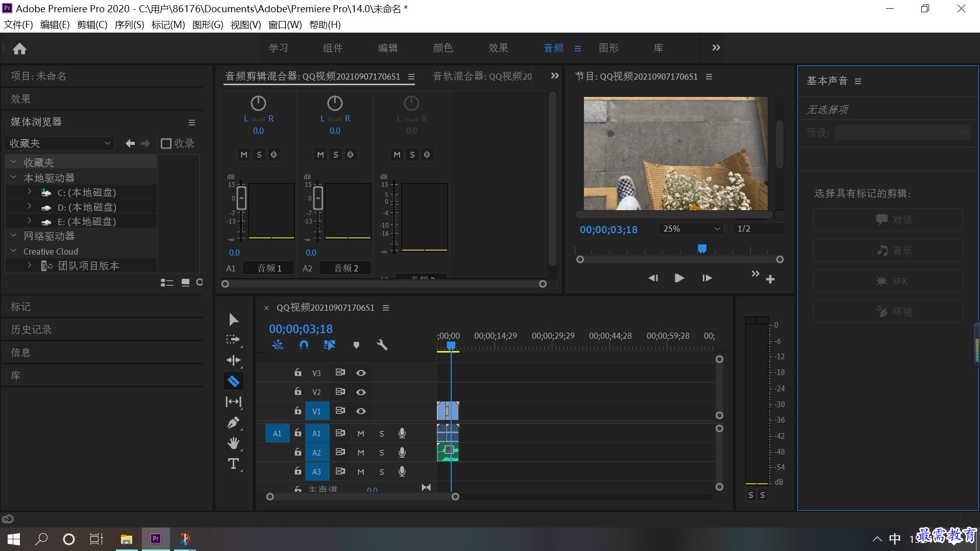This screenshot has width=980, height=551.
Task: Toggle V3 track visibility eye
Action: [x=361, y=373]
